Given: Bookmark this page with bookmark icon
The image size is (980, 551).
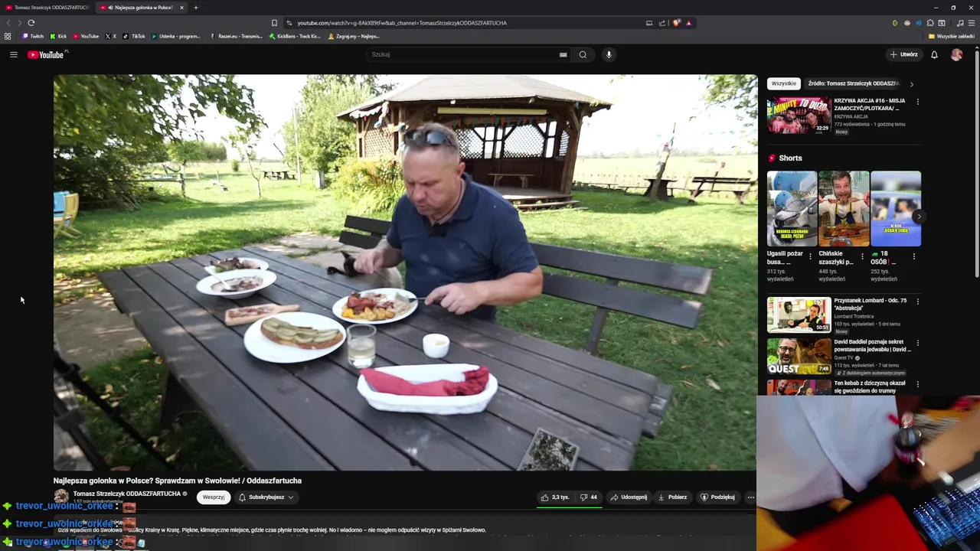Looking at the screenshot, I should click(274, 23).
